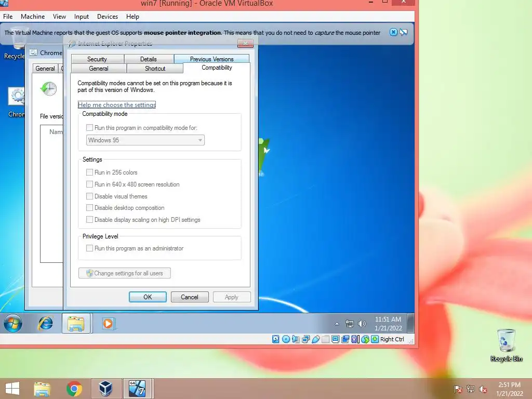Click the guest network tray icon
This screenshot has height=399, width=532.
(350, 324)
